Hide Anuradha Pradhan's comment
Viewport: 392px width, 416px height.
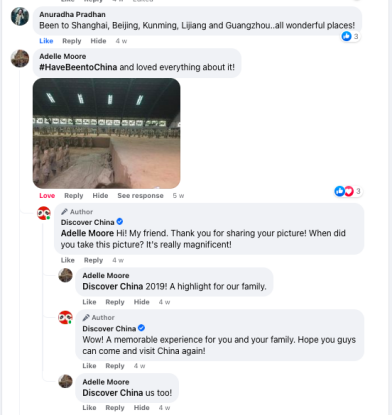[98, 41]
